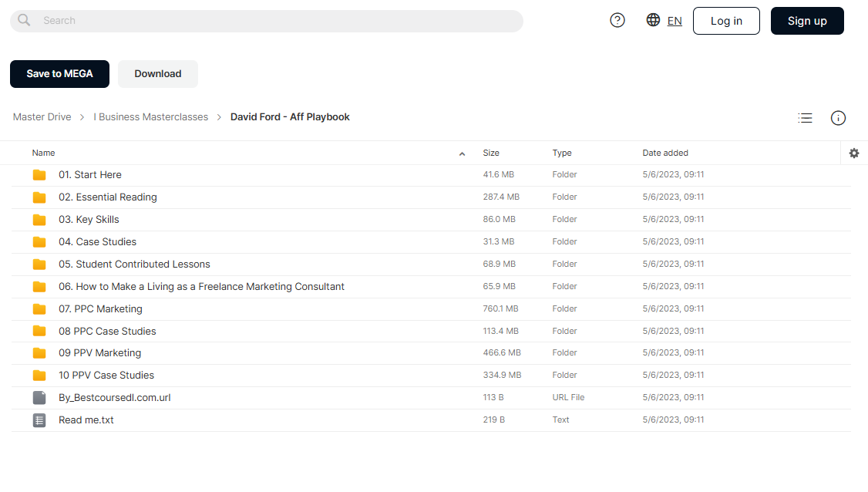Click Save to MEGA button
868x492 pixels.
click(x=60, y=74)
